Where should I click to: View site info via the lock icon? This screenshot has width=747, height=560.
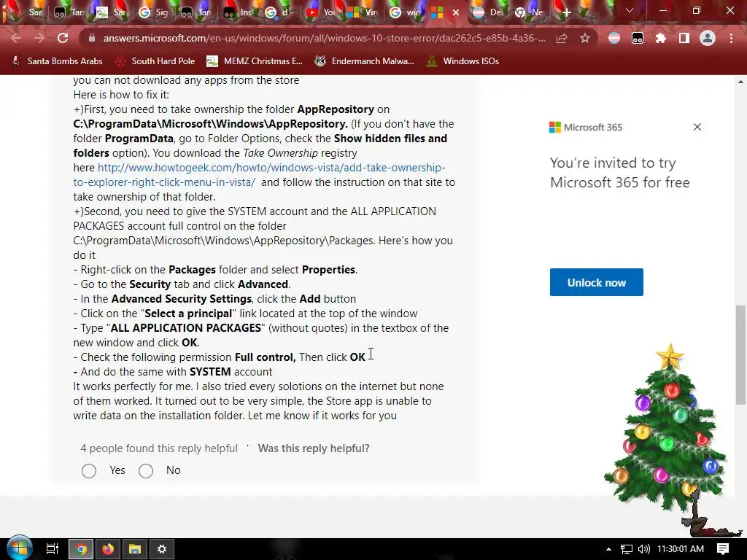click(x=92, y=38)
